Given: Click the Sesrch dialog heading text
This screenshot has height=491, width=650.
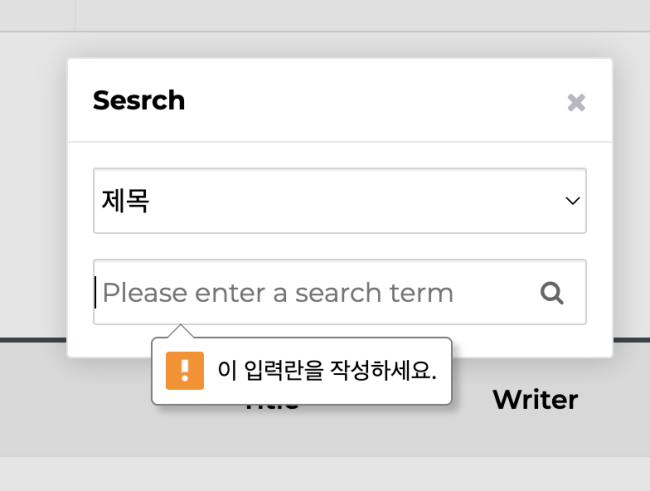Looking at the screenshot, I should tap(139, 100).
